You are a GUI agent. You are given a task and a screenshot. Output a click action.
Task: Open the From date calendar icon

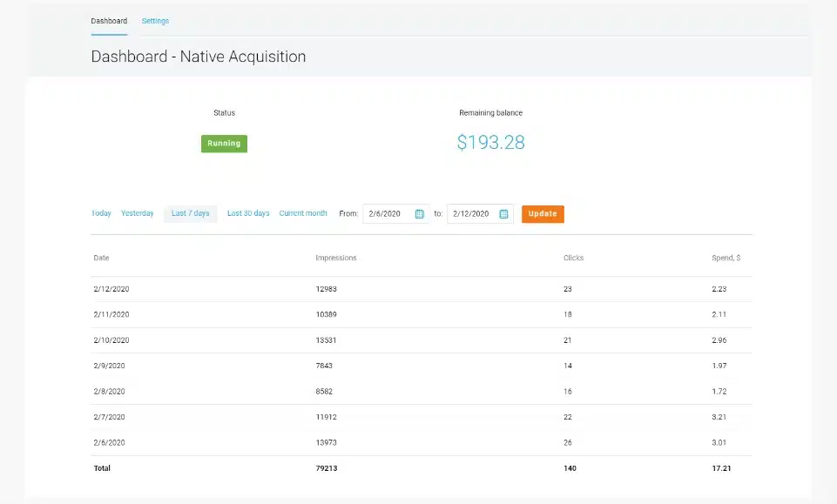point(419,214)
